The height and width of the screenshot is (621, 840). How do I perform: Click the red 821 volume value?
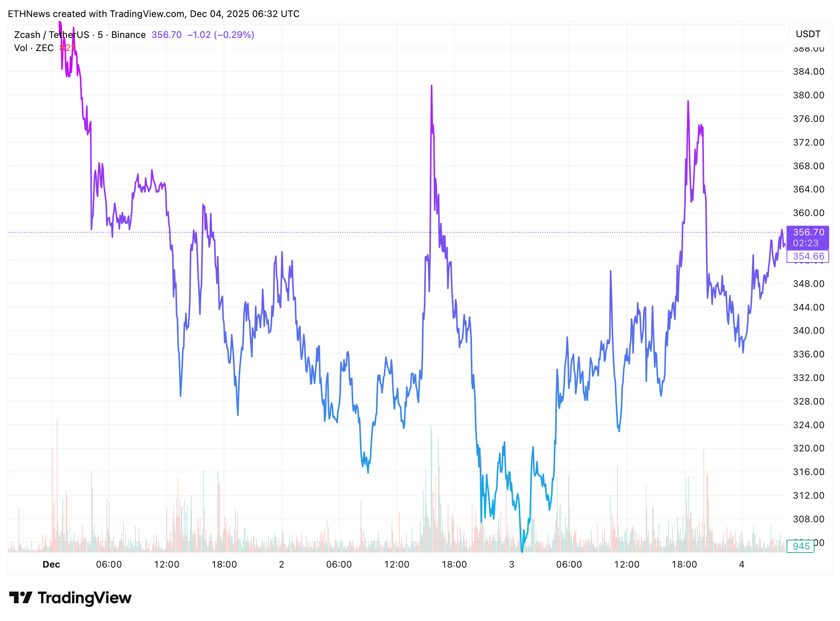(67, 48)
